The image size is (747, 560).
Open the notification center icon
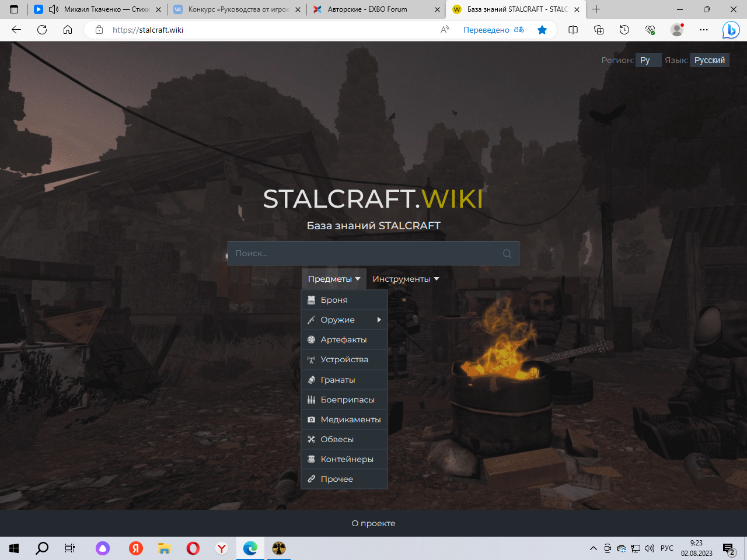tap(729, 548)
